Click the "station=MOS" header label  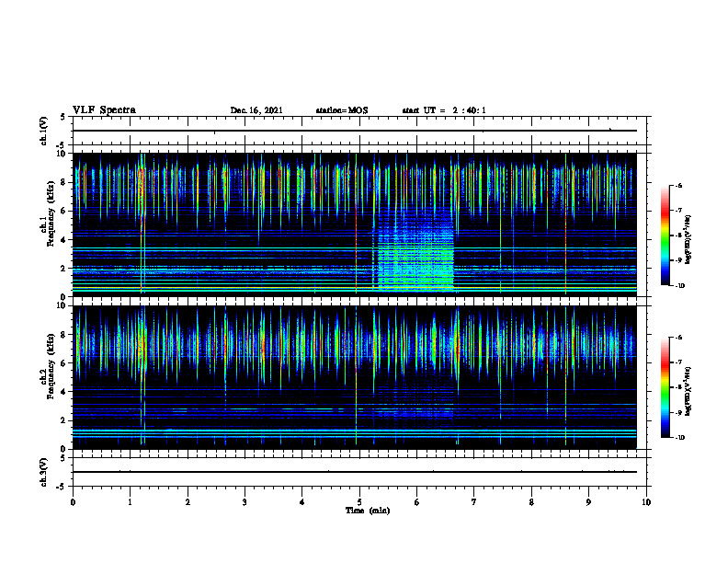point(342,110)
